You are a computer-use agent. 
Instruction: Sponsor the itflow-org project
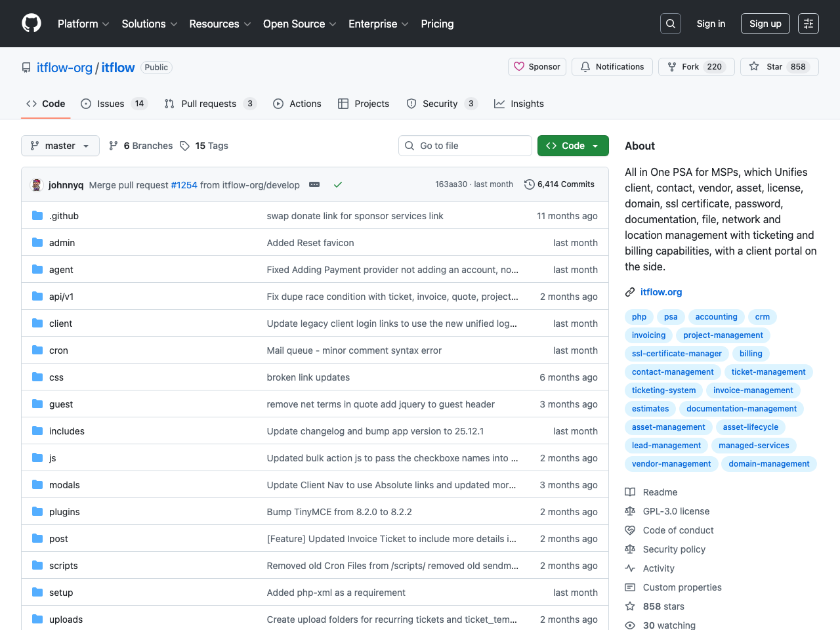click(537, 66)
